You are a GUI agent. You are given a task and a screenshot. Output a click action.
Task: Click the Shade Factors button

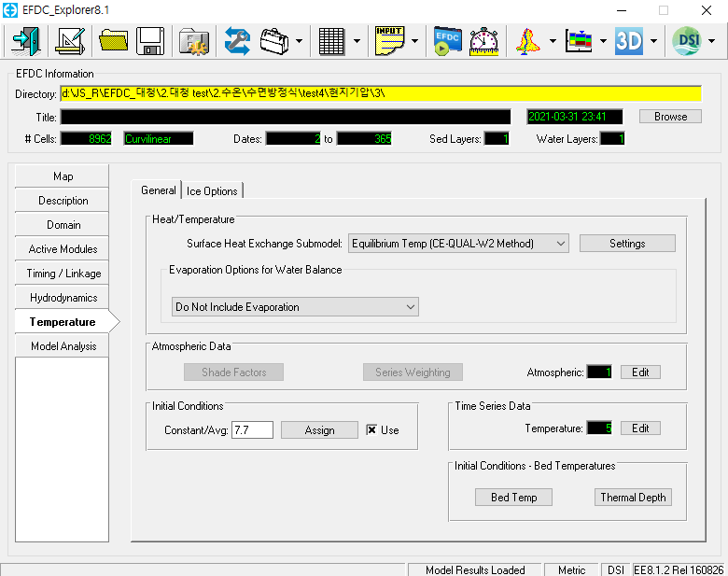coord(233,372)
